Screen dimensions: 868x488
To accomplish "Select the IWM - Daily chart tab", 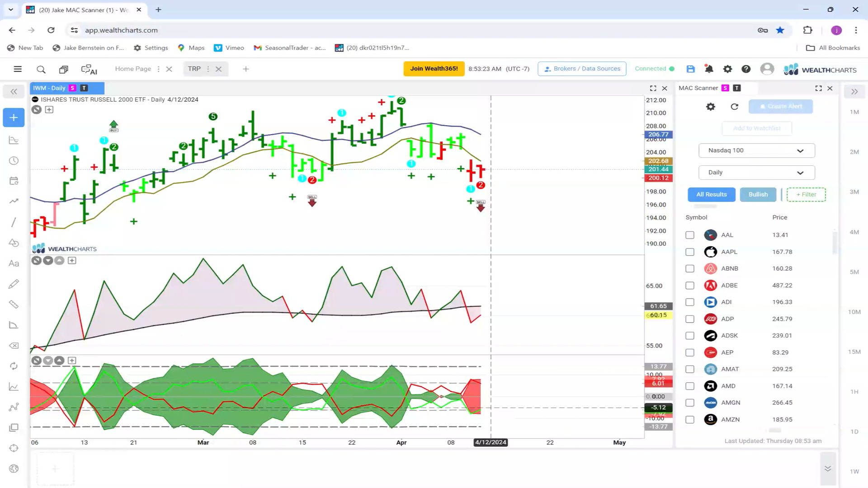I will [67, 88].
